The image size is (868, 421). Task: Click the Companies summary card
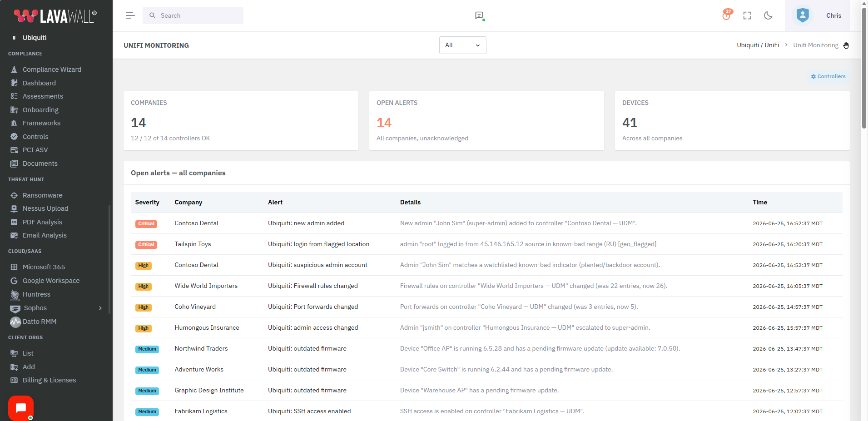coord(241,120)
